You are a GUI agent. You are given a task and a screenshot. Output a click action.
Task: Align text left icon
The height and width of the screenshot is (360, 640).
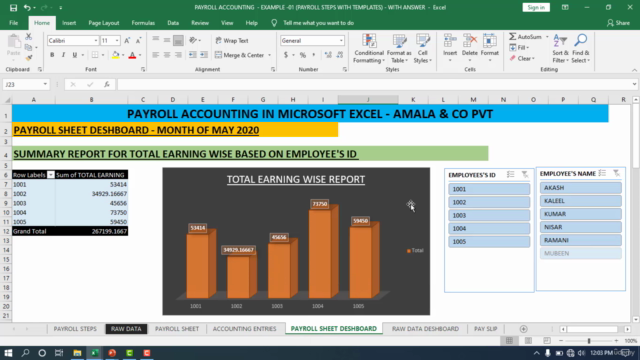coord(156,55)
